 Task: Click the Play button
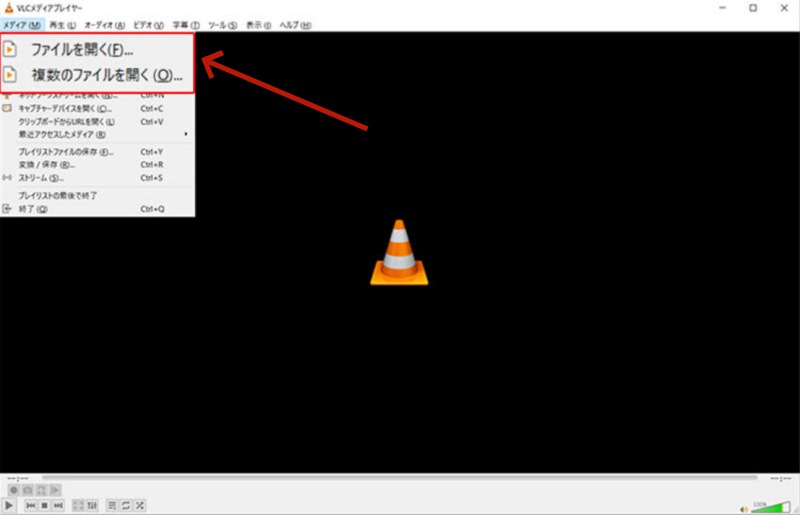9,505
